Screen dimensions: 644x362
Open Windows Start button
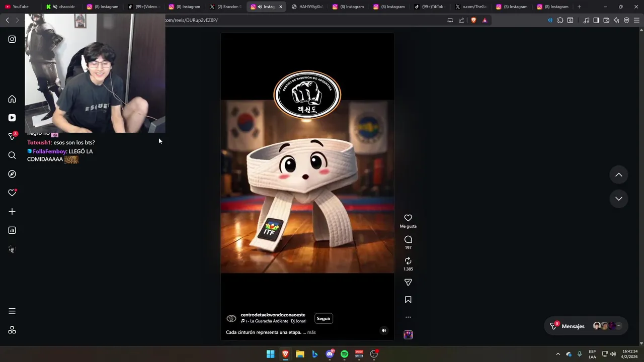(270, 354)
